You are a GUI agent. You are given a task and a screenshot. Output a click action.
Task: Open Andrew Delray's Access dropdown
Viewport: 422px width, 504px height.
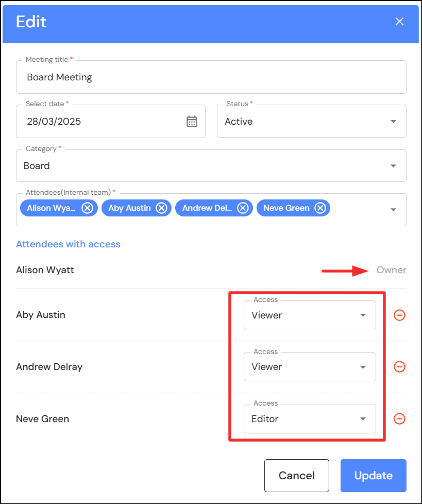(310, 367)
